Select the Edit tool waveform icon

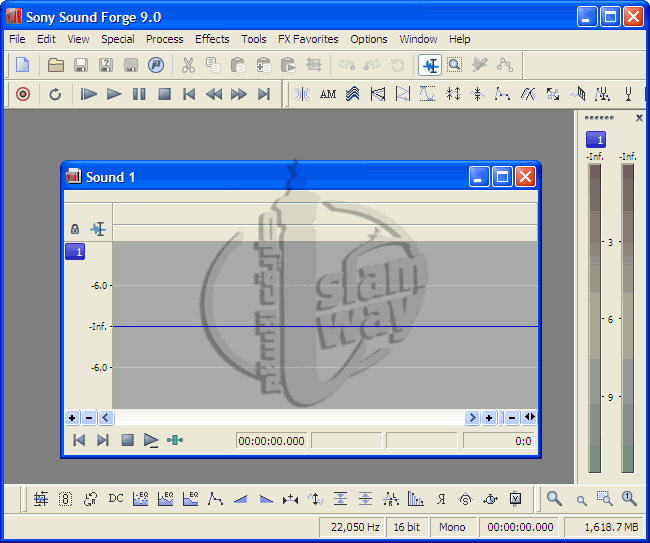430,65
